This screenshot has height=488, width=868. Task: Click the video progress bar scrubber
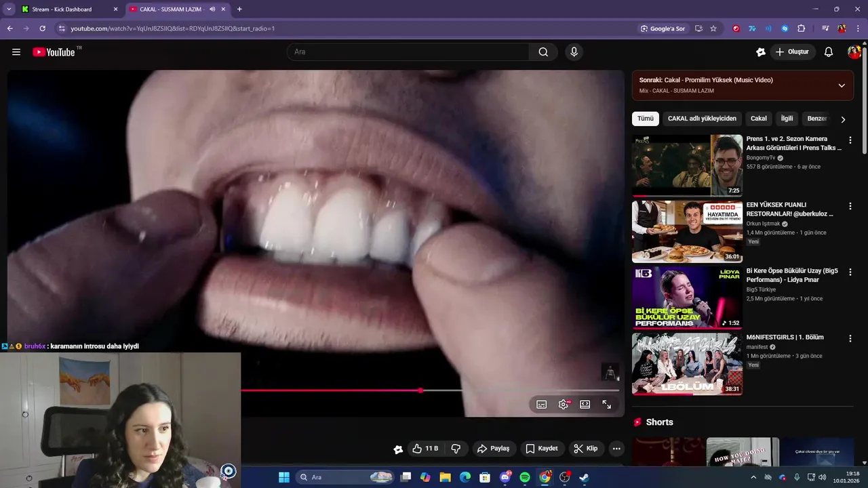421,390
